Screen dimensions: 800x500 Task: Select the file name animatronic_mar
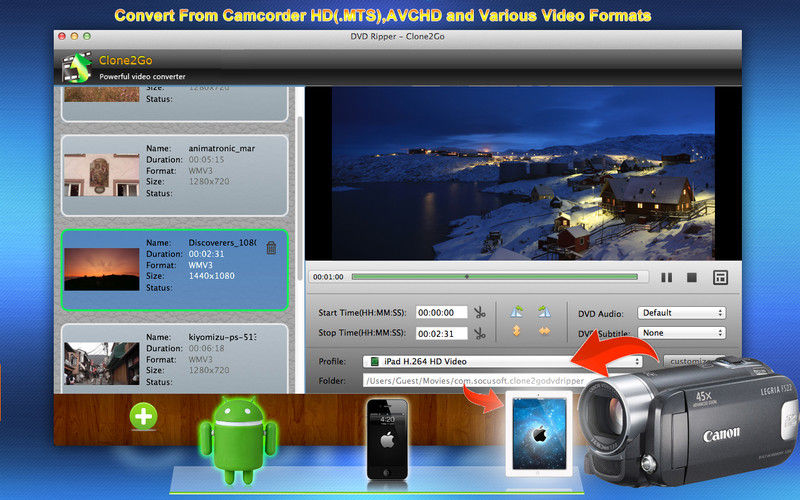[221, 148]
